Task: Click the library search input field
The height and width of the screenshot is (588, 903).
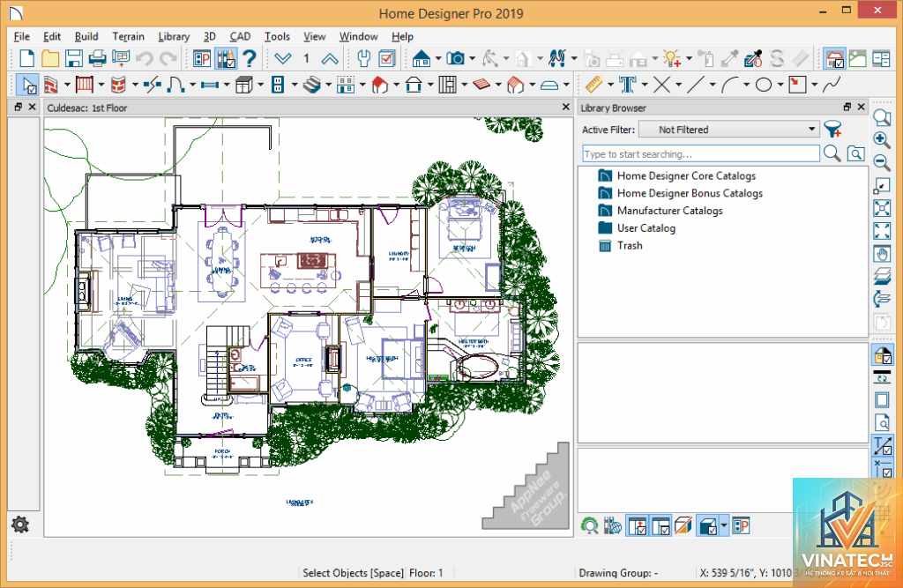Action: pos(701,153)
